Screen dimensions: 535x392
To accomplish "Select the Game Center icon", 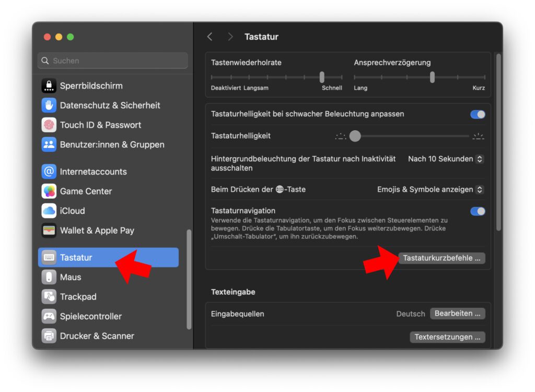I will [49, 191].
